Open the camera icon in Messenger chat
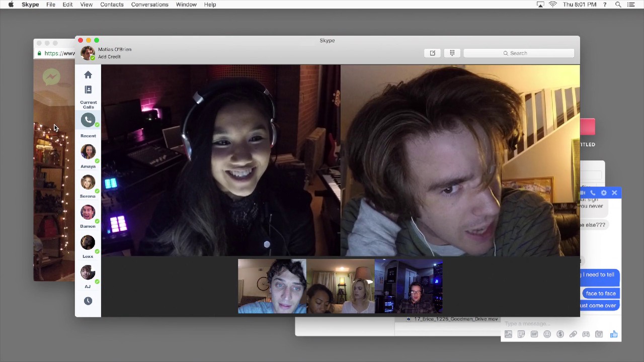644x362 pixels. 599,334
